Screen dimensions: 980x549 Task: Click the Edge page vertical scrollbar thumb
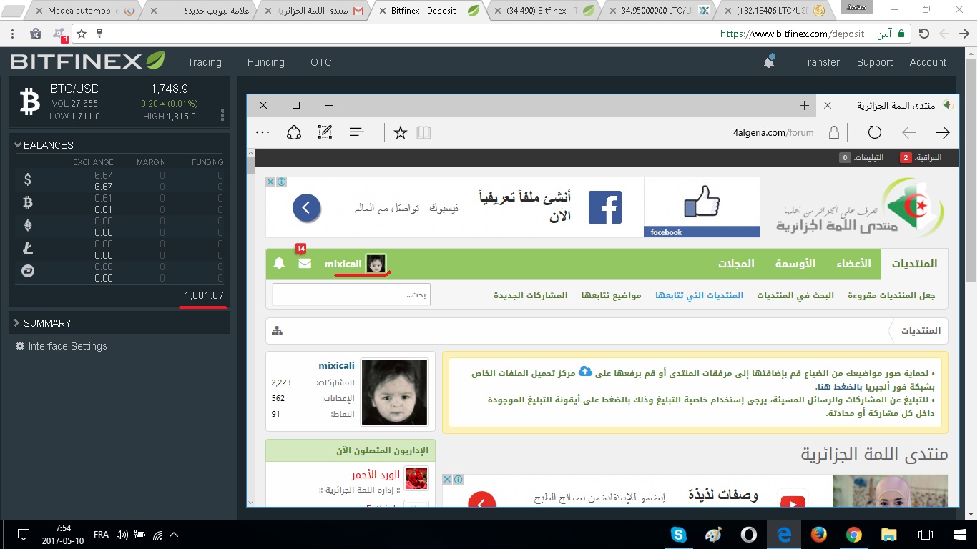[x=250, y=166]
